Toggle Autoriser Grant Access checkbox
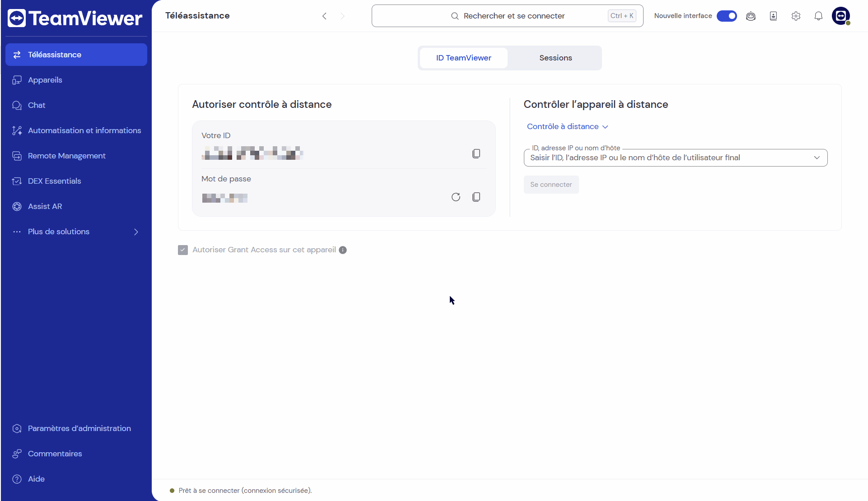Viewport: 868px width, 501px height. pos(183,250)
